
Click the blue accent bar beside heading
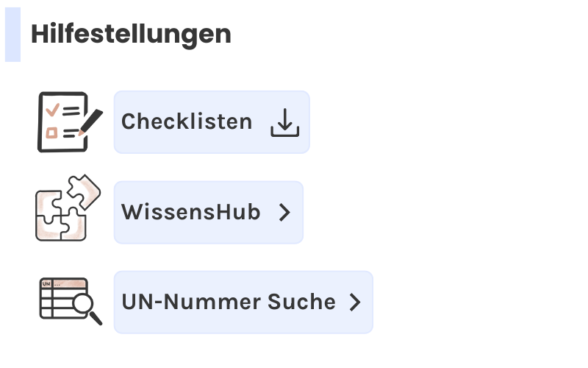coord(12,34)
